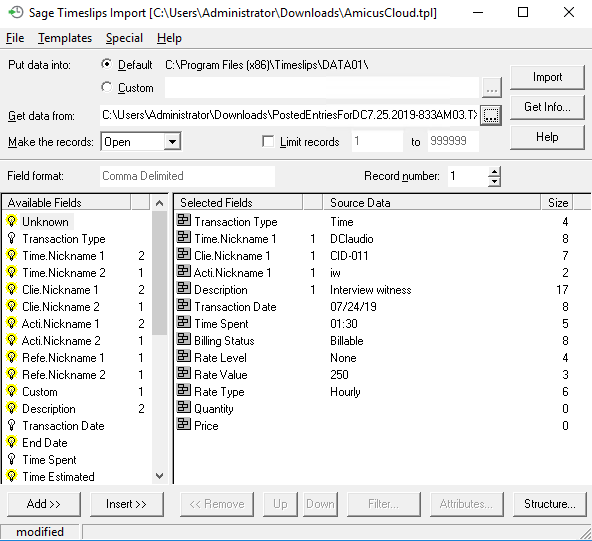The width and height of the screenshot is (592, 541).
Task: Open the Make the records dropdown
Action: click(x=172, y=142)
